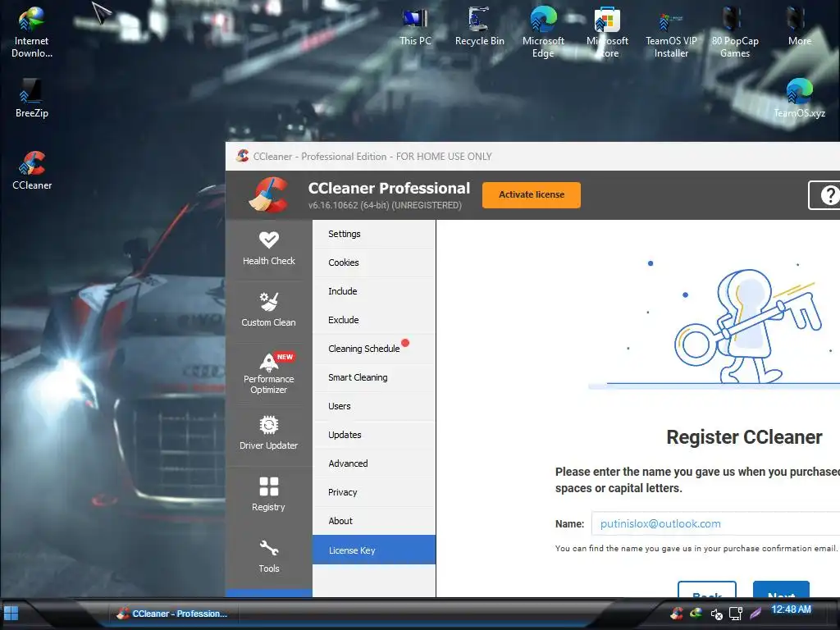
Task: Select the Cookies options entry
Action: [374, 262]
